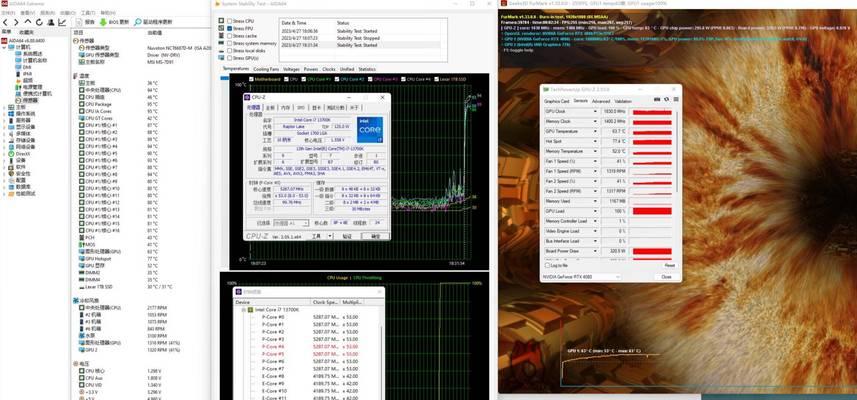Select the DMI item in AIDA64 tree

click(x=24, y=67)
